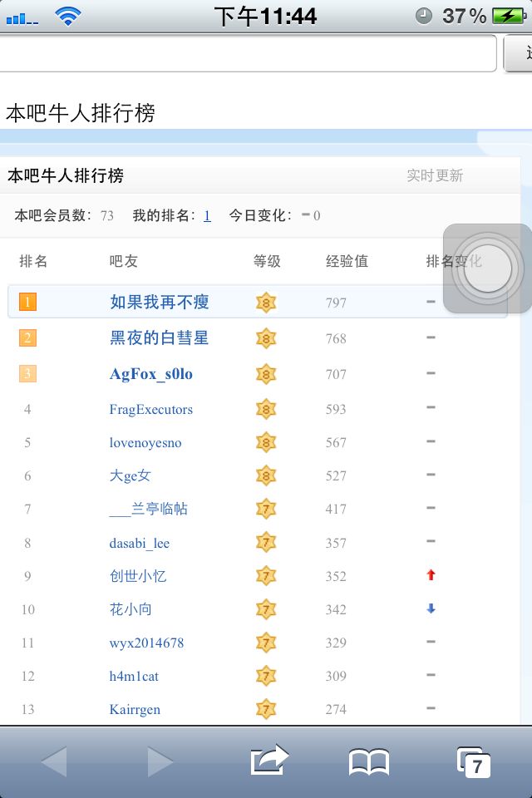Image resolution: width=532 pixels, height=798 pixels.
Task: Open user FragExecutors profile
Action: point(151,409)
